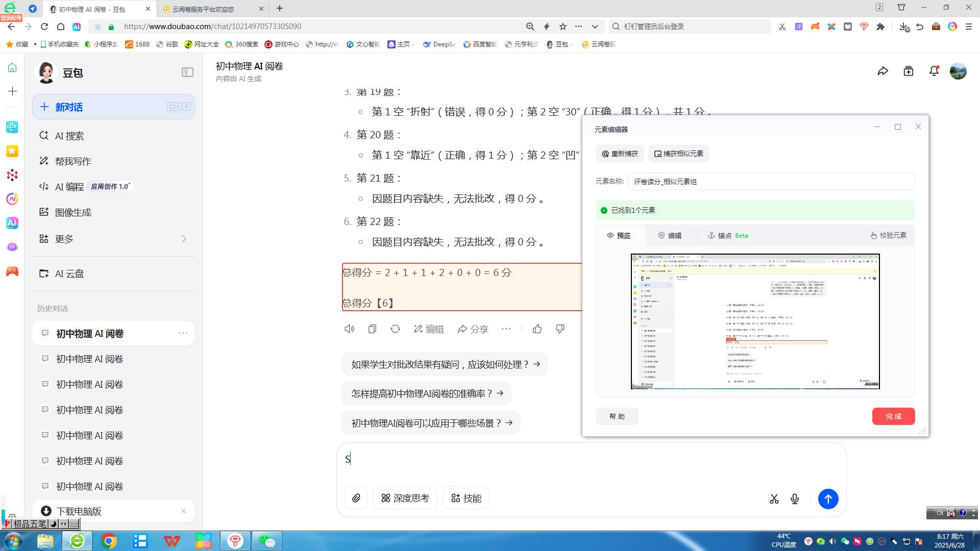Click the thumbs up icon
The image size is (980, 551).
coord(537,329)
